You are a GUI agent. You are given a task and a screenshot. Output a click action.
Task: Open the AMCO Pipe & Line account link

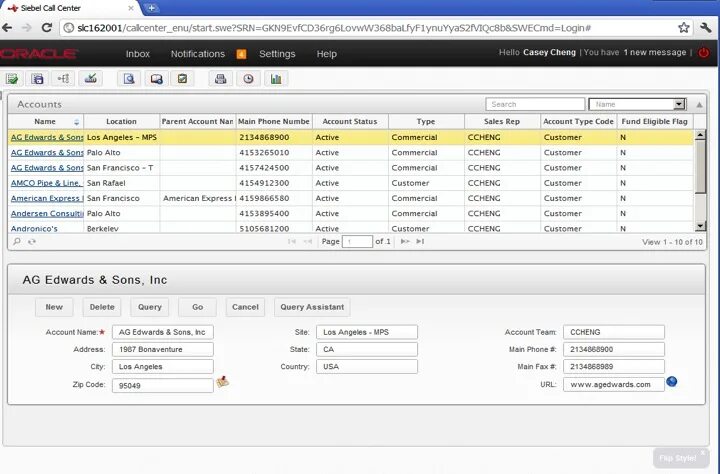point(47,183)
